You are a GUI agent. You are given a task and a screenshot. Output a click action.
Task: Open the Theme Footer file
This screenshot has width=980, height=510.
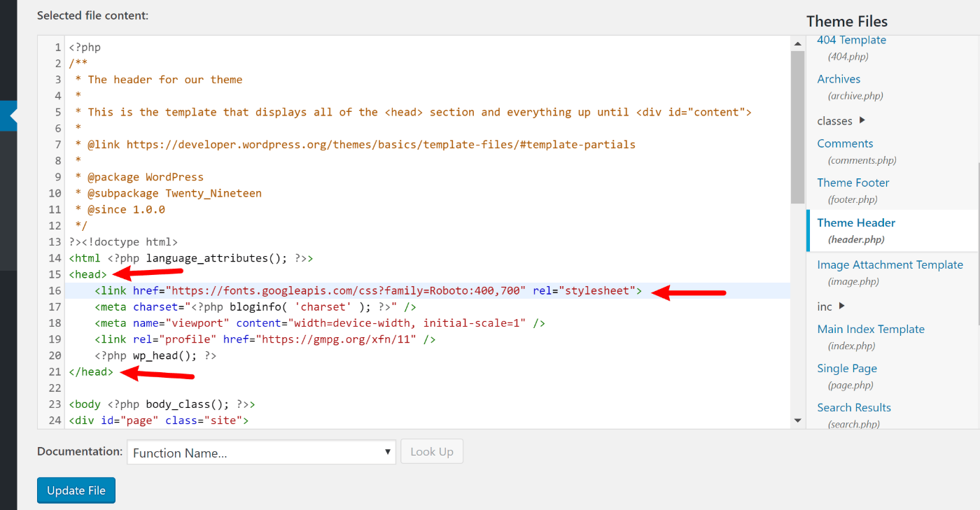coord(853,182)
